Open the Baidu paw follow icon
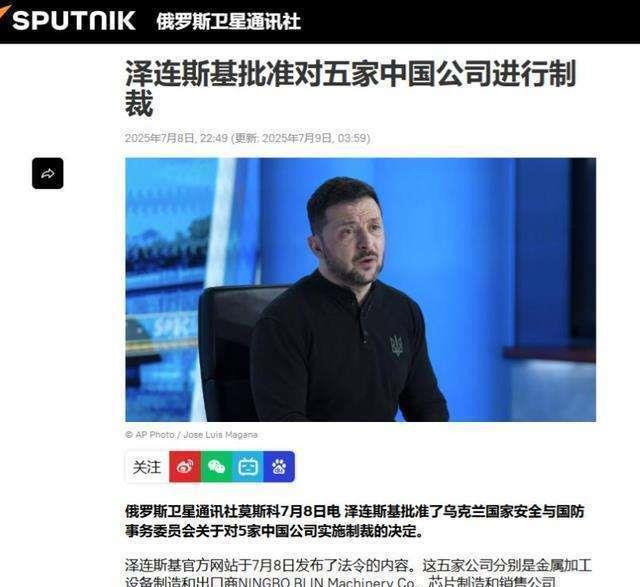Image resolution: width=640 pixels, height=587 pixels. 279,467
